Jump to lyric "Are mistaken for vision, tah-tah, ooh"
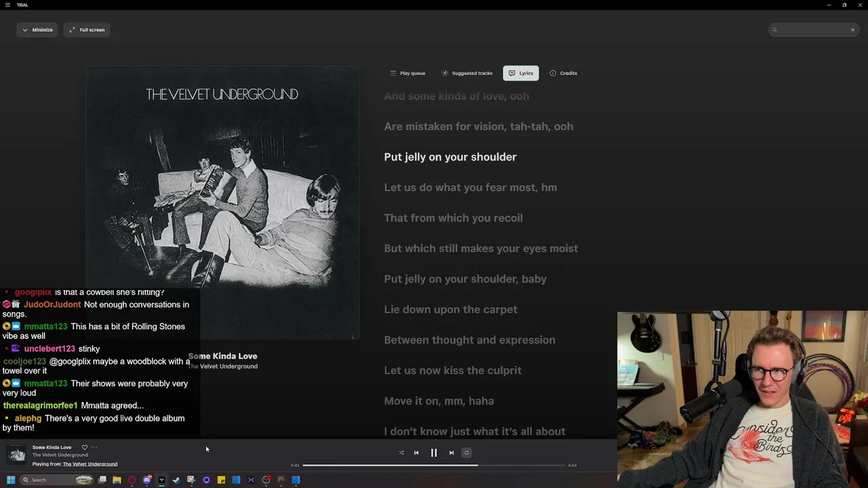This screenshot has width=868, height=488. 479,127
